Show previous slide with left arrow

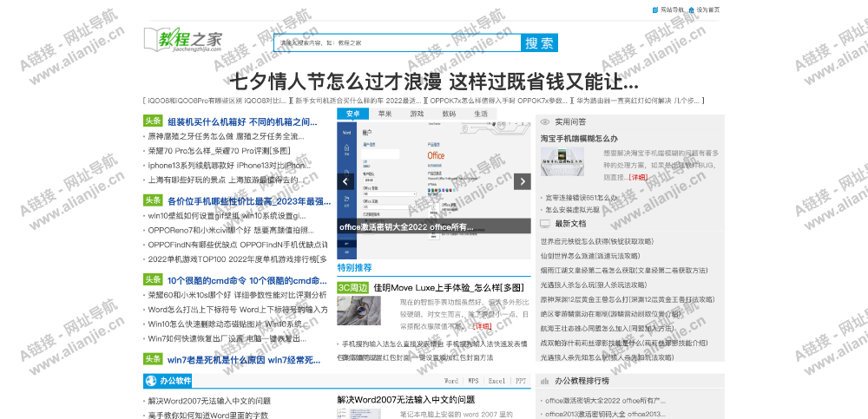pos(345,181)
